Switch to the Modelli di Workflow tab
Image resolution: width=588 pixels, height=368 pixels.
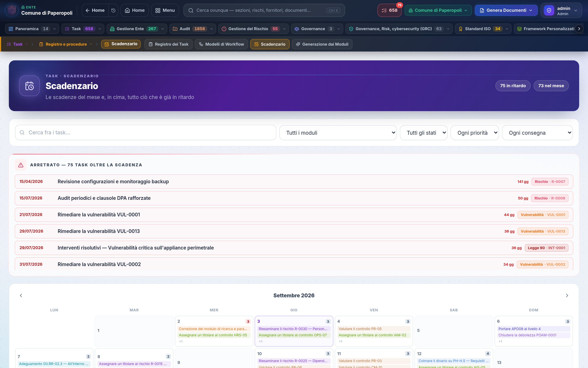tap(221, 44)
